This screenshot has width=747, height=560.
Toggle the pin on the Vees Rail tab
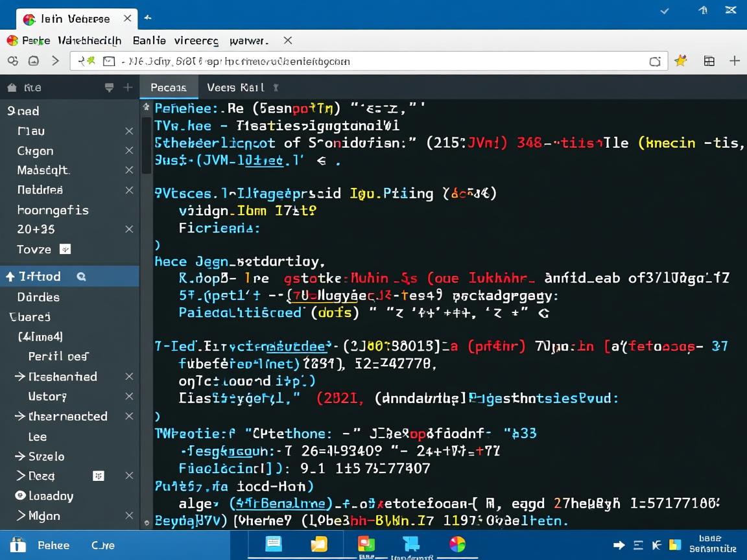[x=276, y=87]
